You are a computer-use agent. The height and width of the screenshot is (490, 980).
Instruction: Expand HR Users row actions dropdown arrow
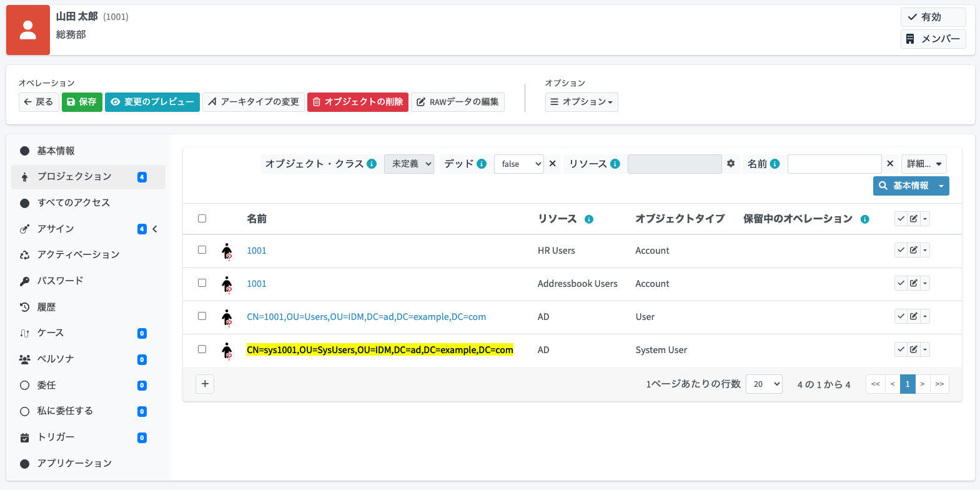point(925,250)
